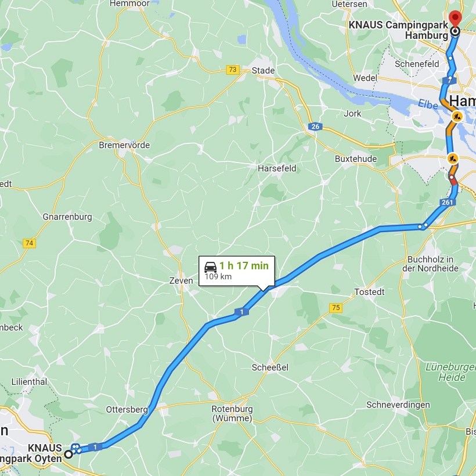
Task: Click the Buxtehude town label
Action: (356, 159)
